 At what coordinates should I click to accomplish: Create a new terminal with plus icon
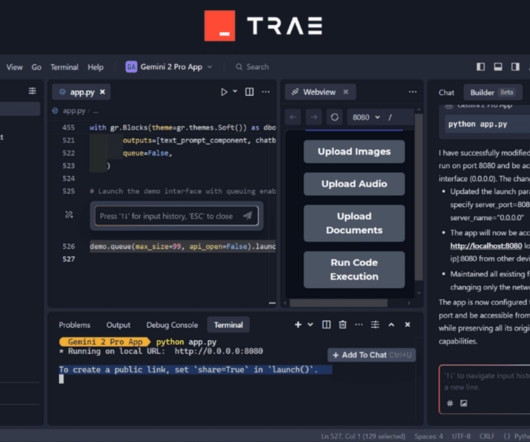tap(298, 325)
